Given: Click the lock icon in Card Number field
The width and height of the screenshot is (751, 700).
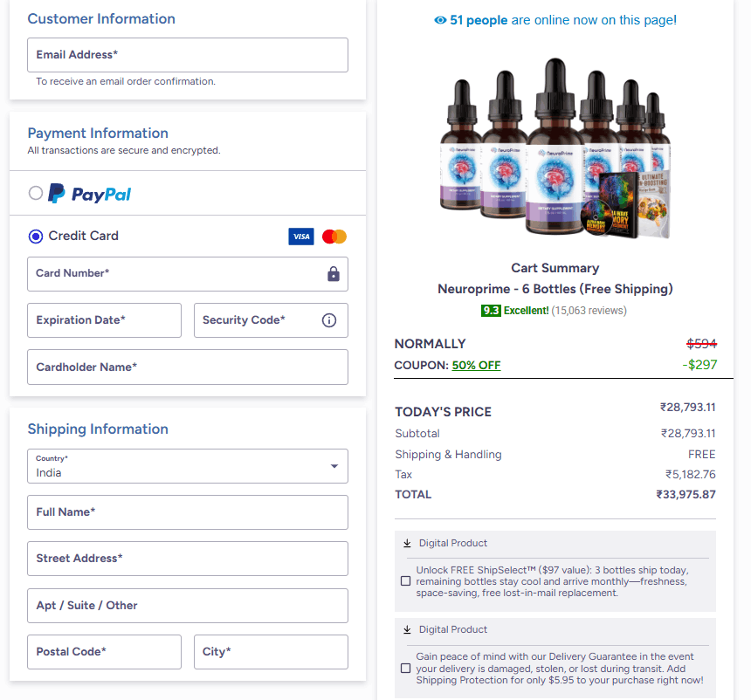Looking at the screenshot, I should pos(333,274).
